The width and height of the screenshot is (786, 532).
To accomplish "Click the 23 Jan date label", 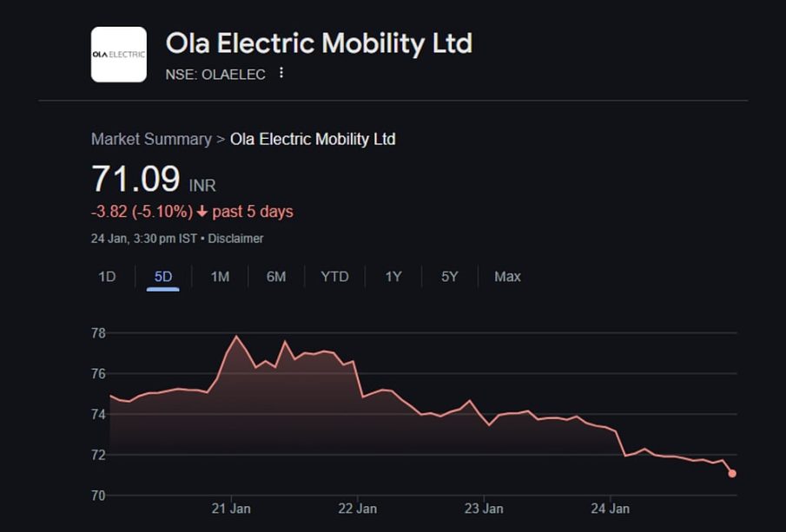I will point(484,509).
